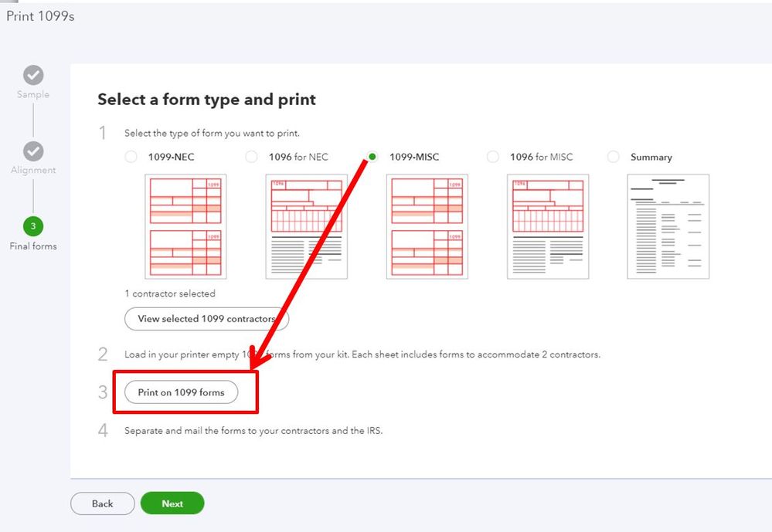This screenshot has height=532, width=772.
Task: Click the Sample step checkmark icon
Action: [33, 76]
